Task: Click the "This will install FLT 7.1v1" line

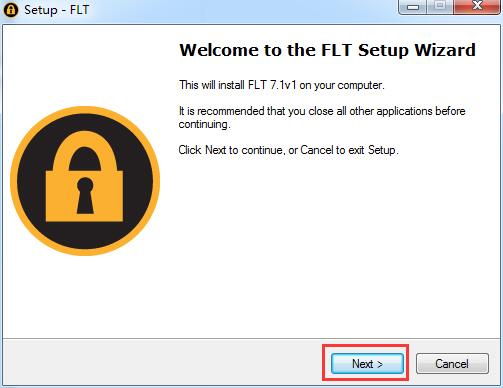Action: click(x=282, y=85)
